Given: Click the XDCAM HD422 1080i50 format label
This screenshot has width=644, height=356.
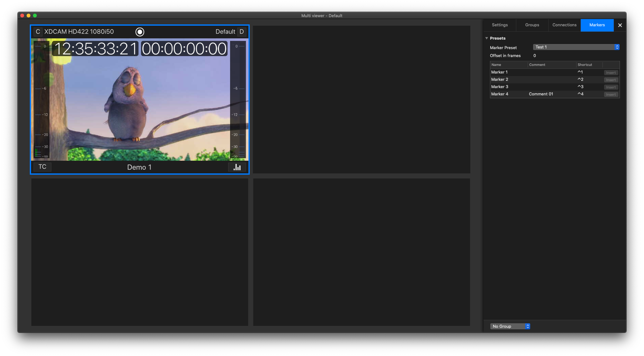Looking at the screenshot, I should [x=79, y=32].
